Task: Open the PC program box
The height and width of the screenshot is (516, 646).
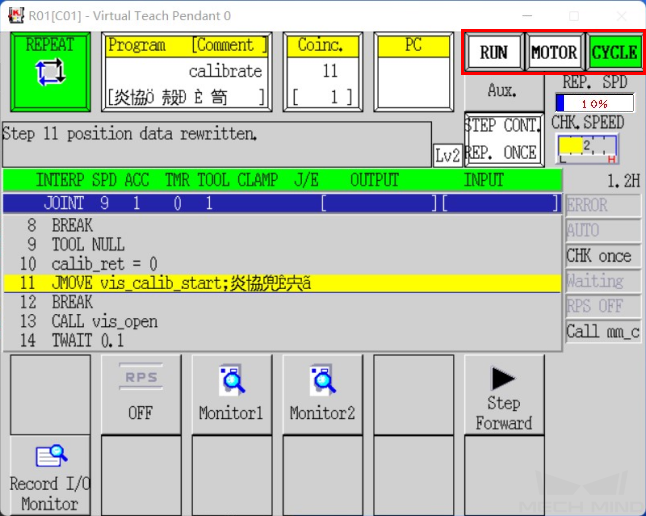Action: [x=414, y=72]
